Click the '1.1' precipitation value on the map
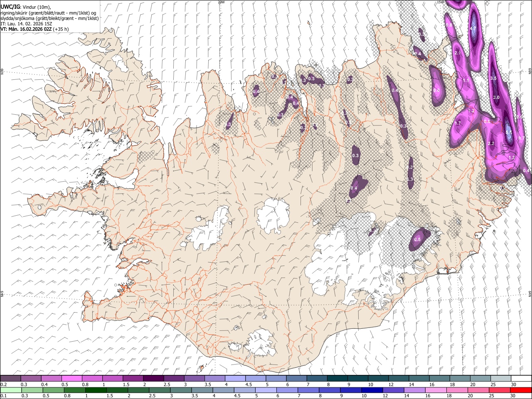 pos(466,80)
